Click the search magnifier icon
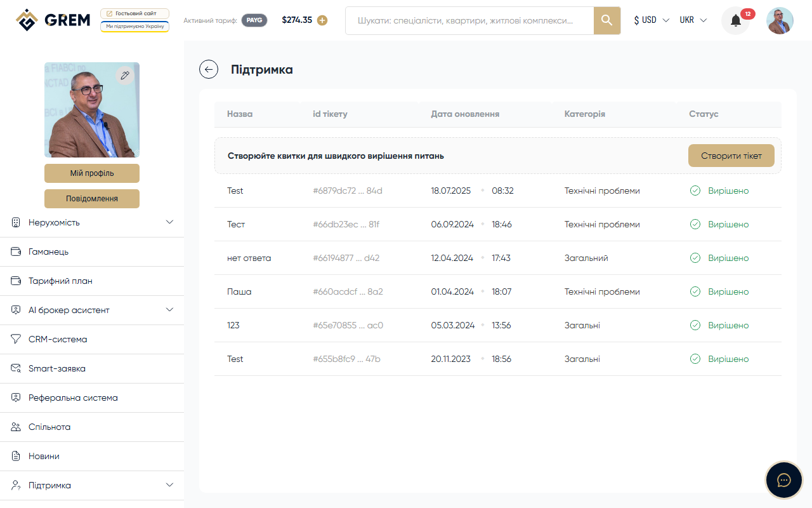The height and width of the screenshot is (508, 812). 606,20
